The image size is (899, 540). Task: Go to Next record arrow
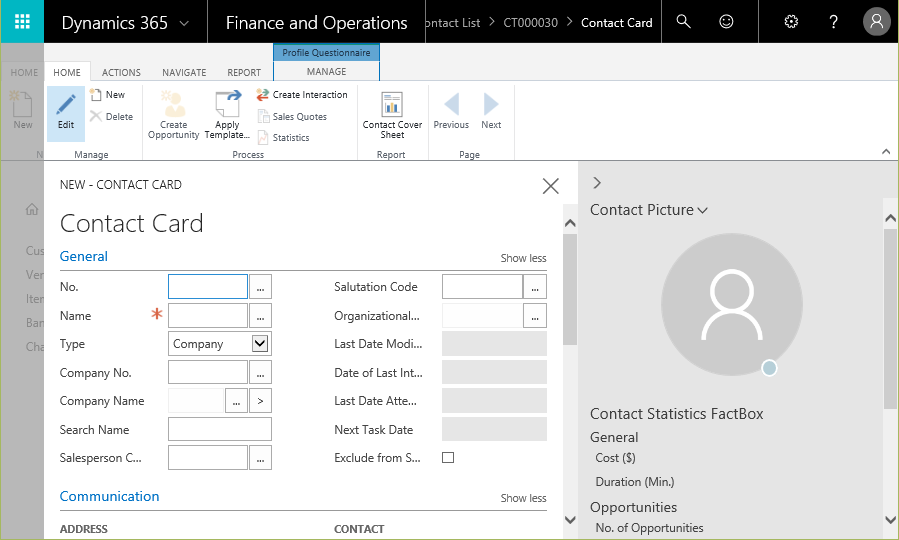[x=491, y=111]
